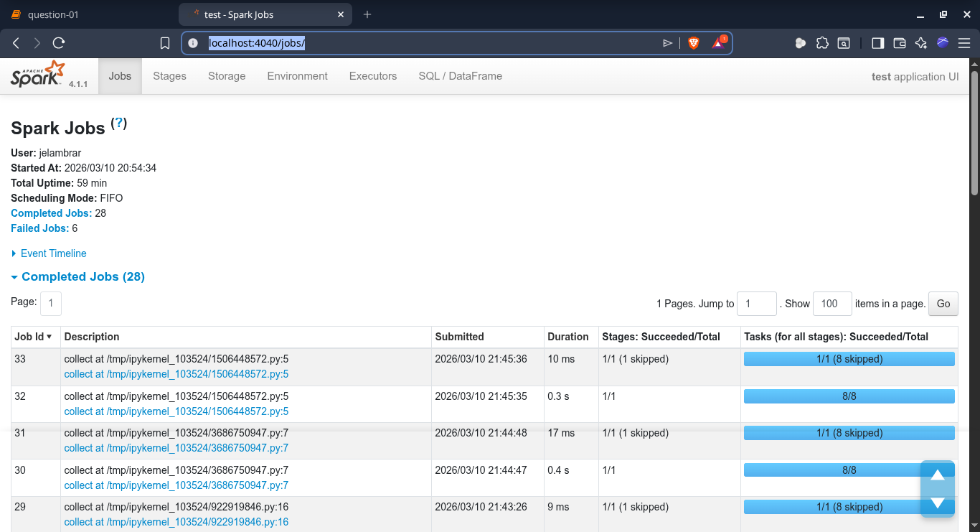
Task: Click the scroll-up arrow floating button
Action: click(938, 475)
